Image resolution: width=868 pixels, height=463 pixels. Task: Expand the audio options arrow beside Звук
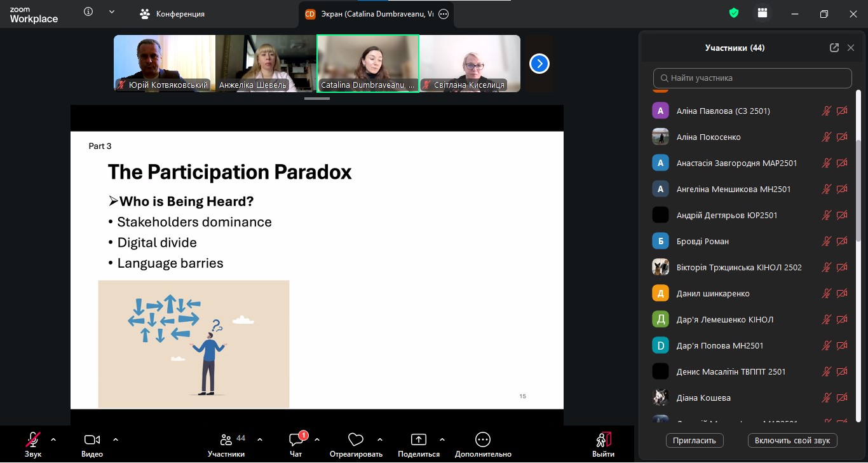pos(53,439)
